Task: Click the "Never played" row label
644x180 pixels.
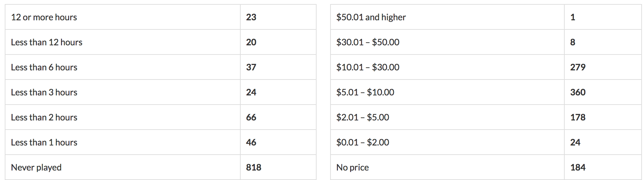Action: pos(36,167)
